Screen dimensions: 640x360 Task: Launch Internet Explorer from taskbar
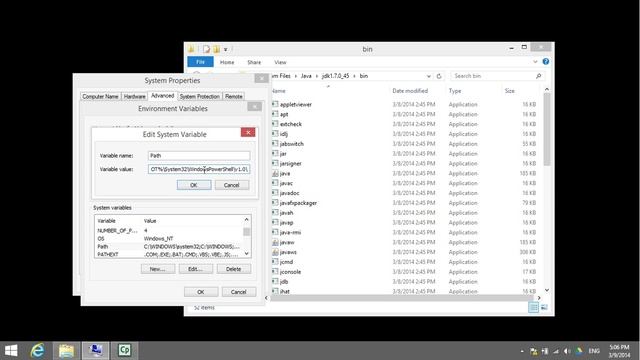pyautogui.click(x=38, y=351)
